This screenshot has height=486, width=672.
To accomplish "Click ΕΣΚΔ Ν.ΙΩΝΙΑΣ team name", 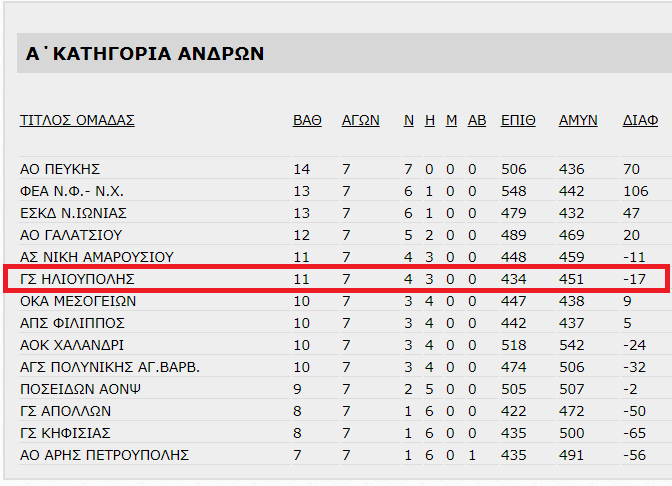I will coord(73,213).
